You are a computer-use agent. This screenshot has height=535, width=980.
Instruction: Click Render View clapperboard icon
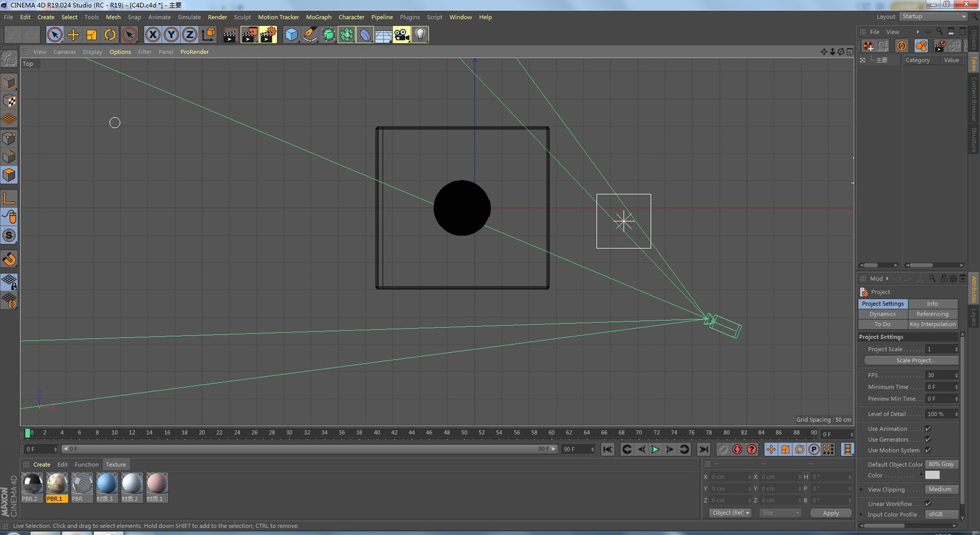coord(230,35)
